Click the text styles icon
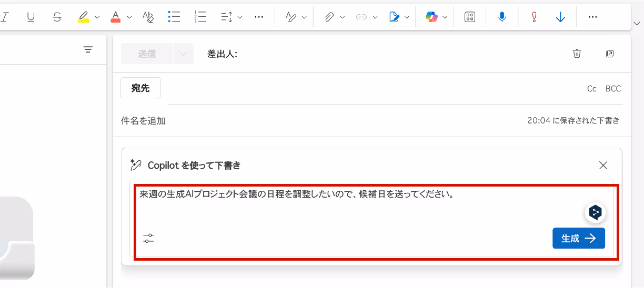Viewport: 644px width, 288px height. click(x=291, y=17)
